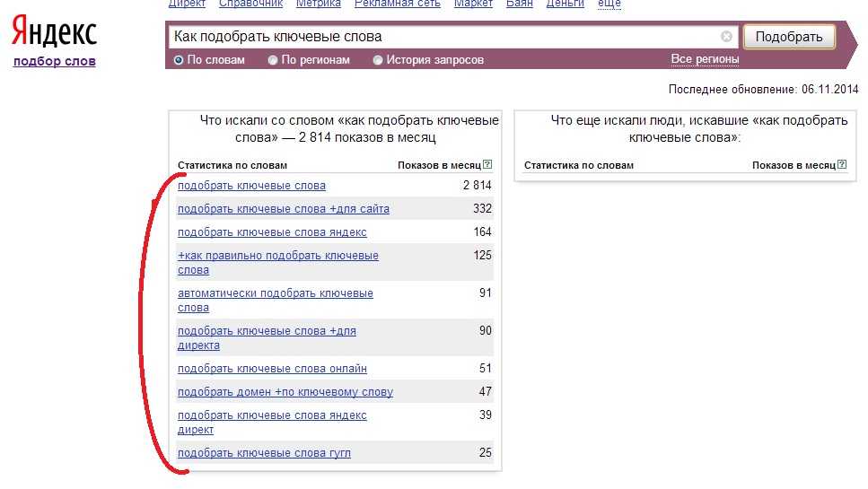This screenshot has height=489, width=868.
Task: Open help icon beside left 'Показов в месяц'
Action: point(487,164)
